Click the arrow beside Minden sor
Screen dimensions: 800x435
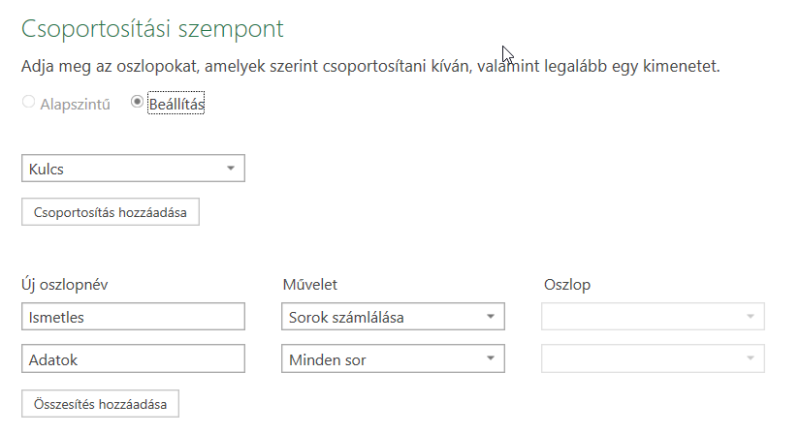pyautogui.click(x=490, y=359)
